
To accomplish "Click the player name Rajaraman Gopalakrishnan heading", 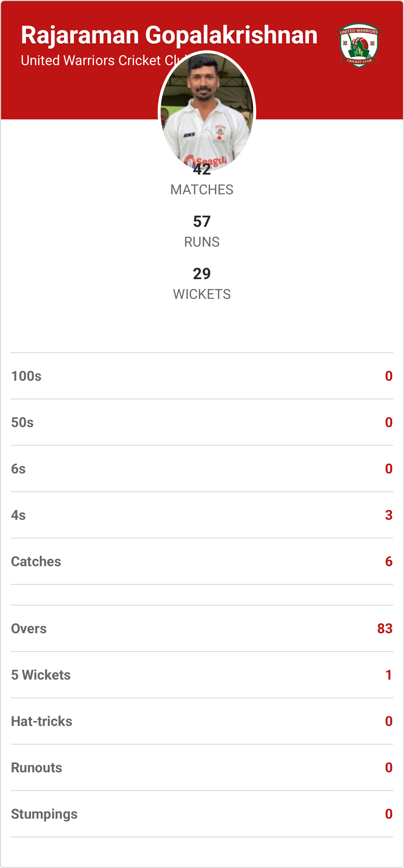I will click(169, 35).
